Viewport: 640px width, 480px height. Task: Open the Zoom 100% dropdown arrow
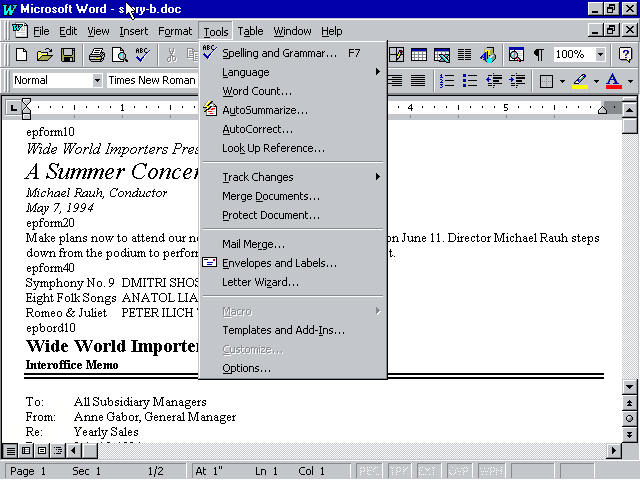[600, 54]
